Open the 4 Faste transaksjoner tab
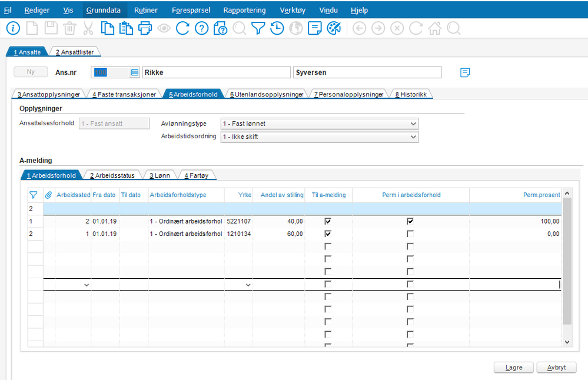Screen dimensions: 588x380 point(124,95)
